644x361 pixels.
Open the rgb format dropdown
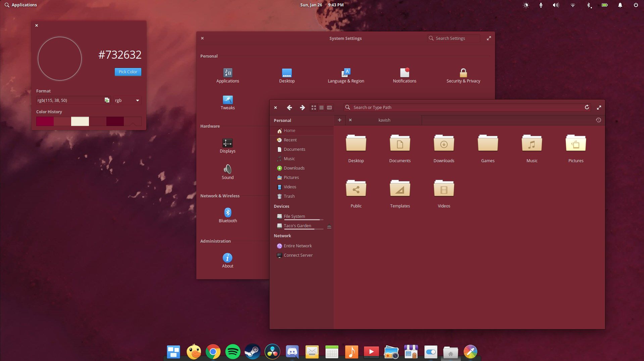(127, 100)
